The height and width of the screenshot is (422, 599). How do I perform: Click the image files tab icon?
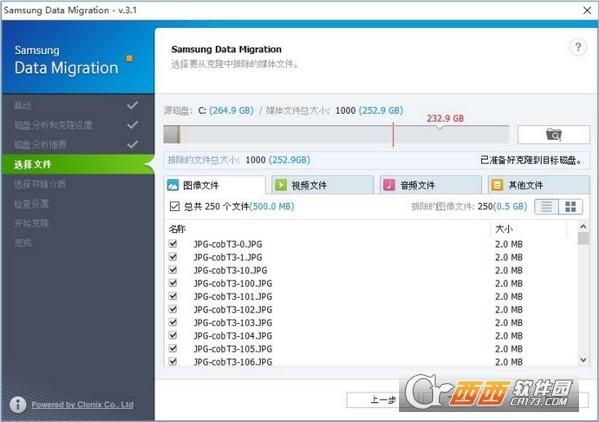[173, 185]
